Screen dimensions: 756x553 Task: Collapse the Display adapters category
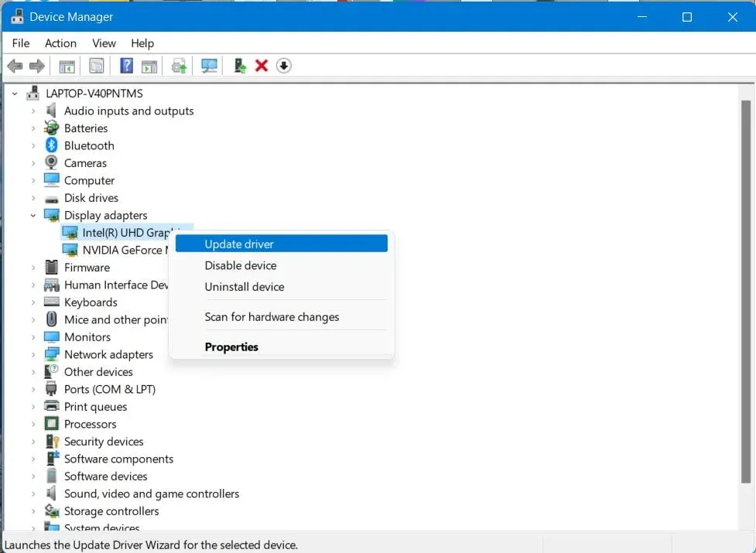[33, 215]
